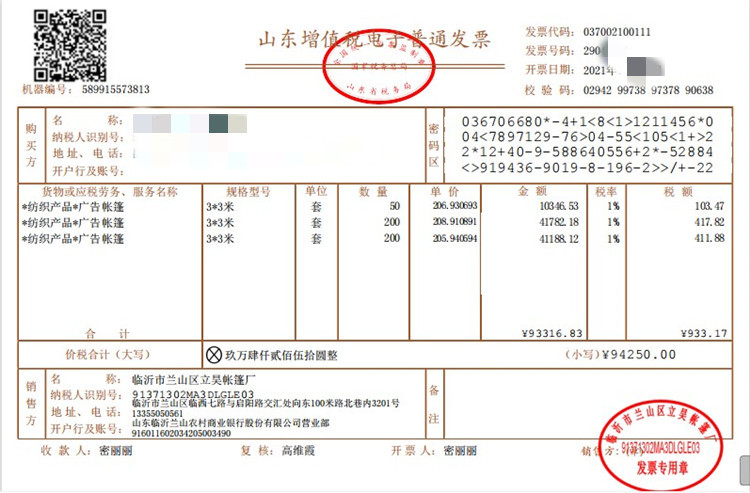Click bank name 山东临沂兰山农村商业银行股份有限公司营业部
The image size is (750, 493).
231,423
